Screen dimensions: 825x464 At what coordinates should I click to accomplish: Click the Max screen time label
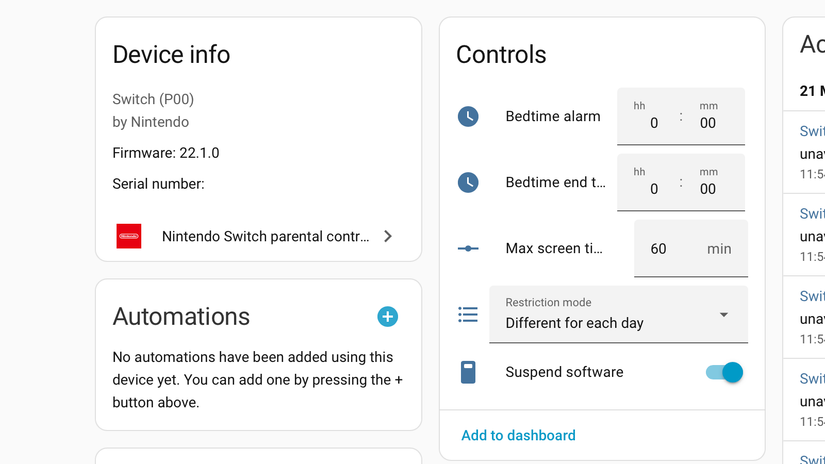554,248
